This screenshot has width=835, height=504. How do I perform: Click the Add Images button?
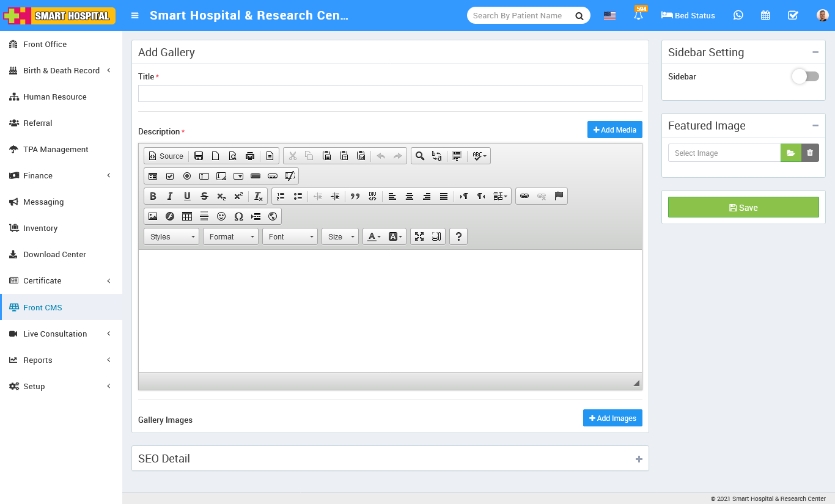tap(612, 418)
